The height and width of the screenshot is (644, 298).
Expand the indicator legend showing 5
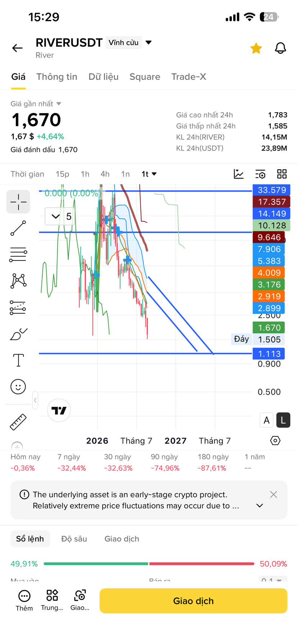[60, 216]
